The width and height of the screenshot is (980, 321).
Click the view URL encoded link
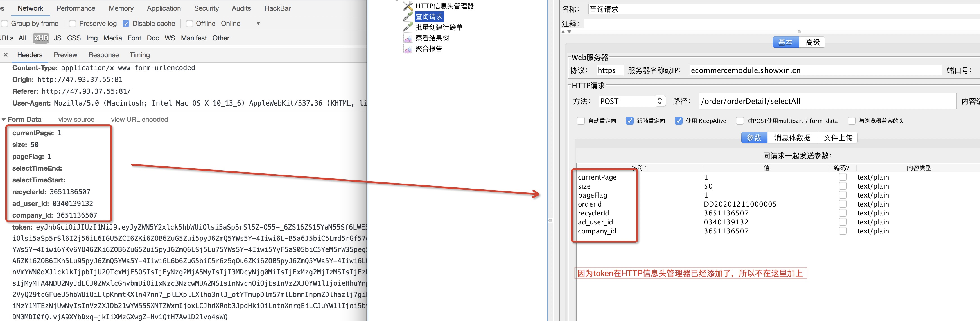[139, 119]
